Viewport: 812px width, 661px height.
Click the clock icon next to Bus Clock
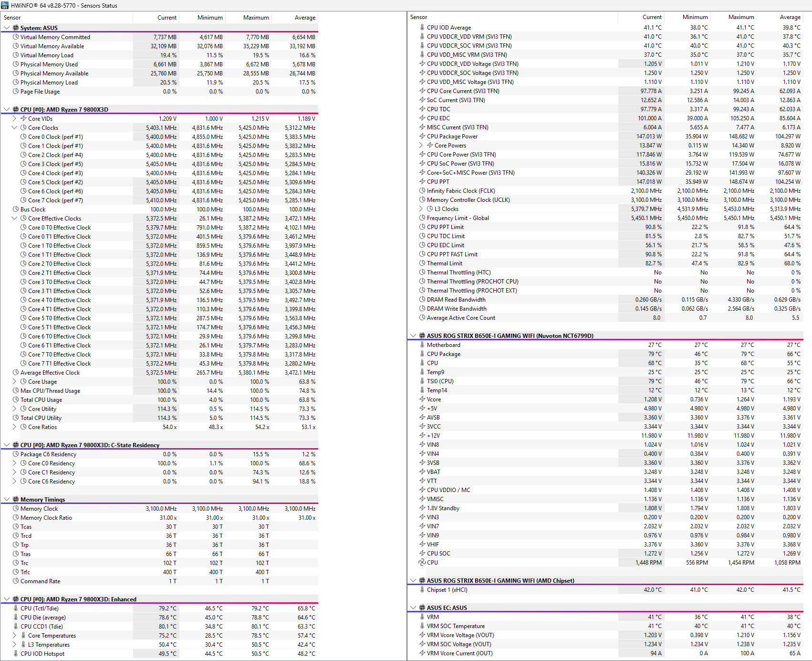coord(16,210)
